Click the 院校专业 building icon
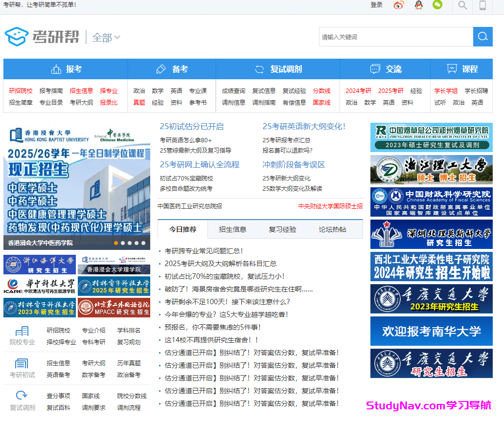The image size is (504, 424). [22, 331]
